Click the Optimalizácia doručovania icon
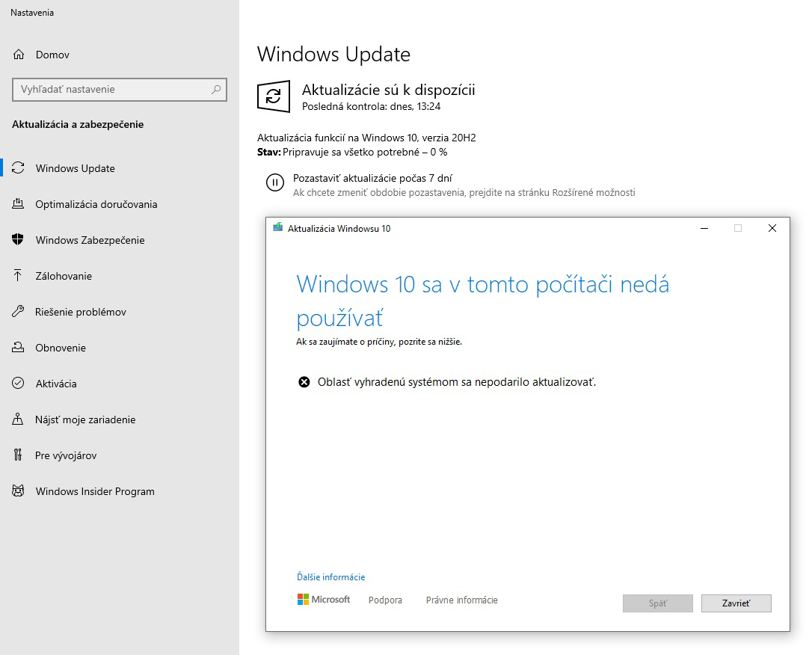Image resolution: width=812 pixels, height=655 pixels. [x=18, y=203]
